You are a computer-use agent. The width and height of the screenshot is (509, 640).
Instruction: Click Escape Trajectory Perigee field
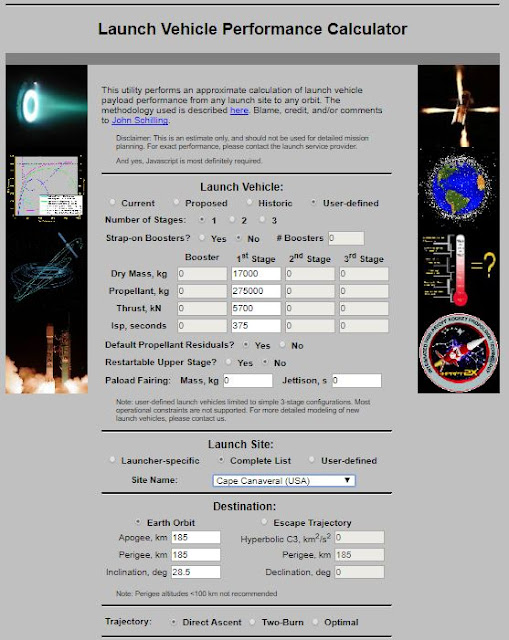[360, 555]
